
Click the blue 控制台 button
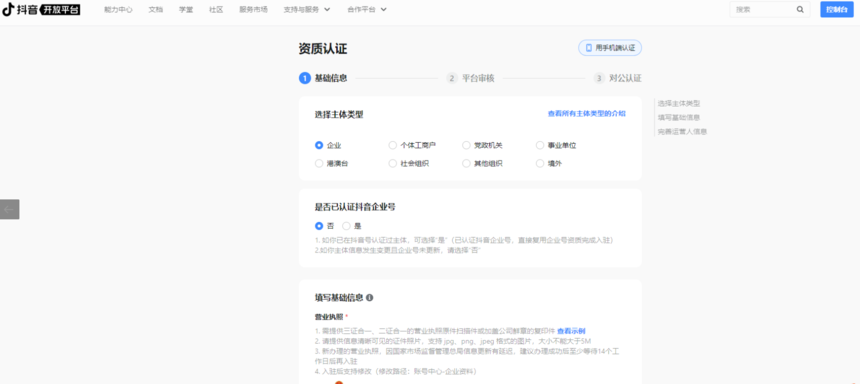click(837, 9)
